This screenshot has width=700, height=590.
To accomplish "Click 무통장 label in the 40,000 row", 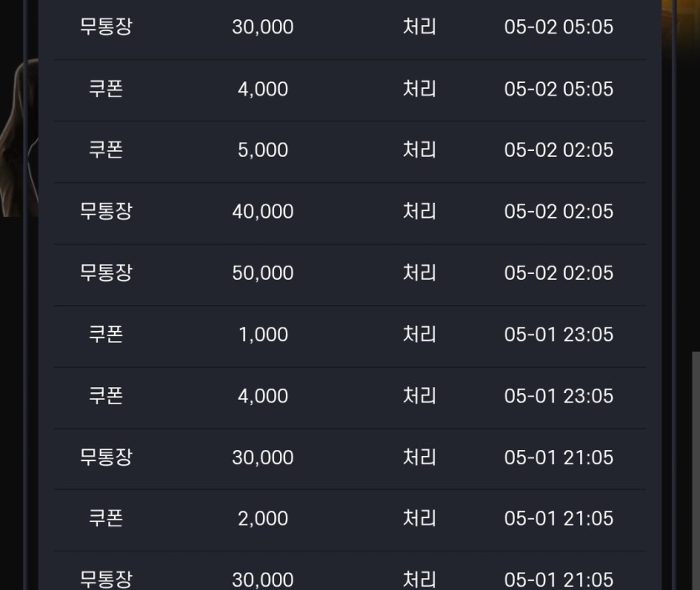I will point(106,212).
